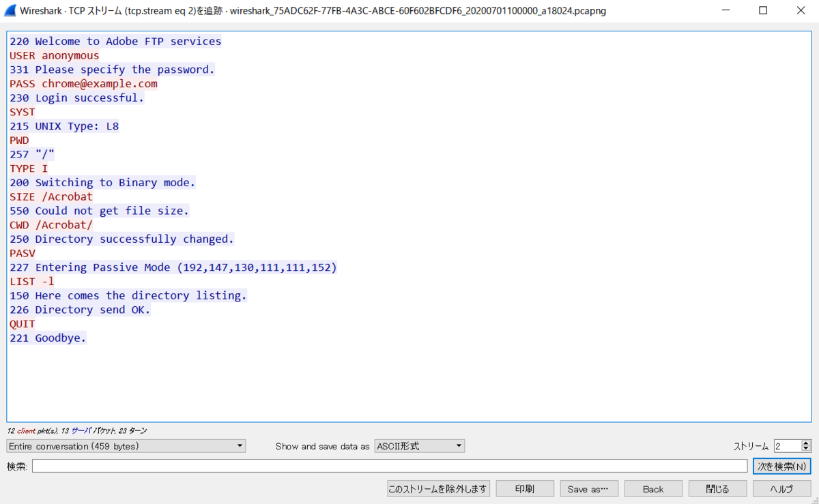The height and width of the screenshot is (504, 819).
Task: Click '150 Here comes the directory listing.' line
Action: 128,296
